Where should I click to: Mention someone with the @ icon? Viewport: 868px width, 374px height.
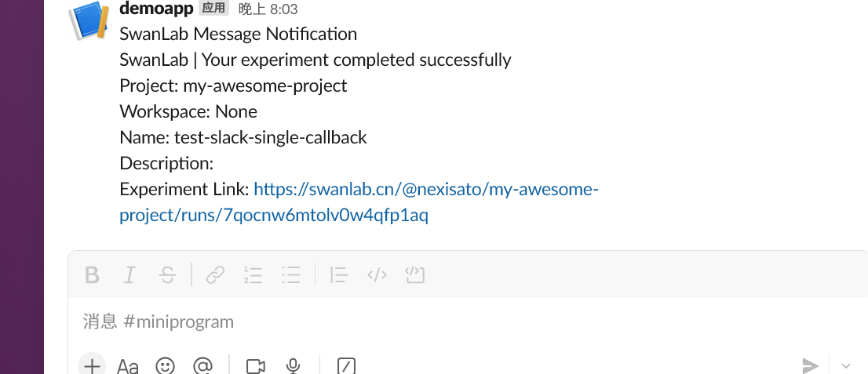(203, 365)
